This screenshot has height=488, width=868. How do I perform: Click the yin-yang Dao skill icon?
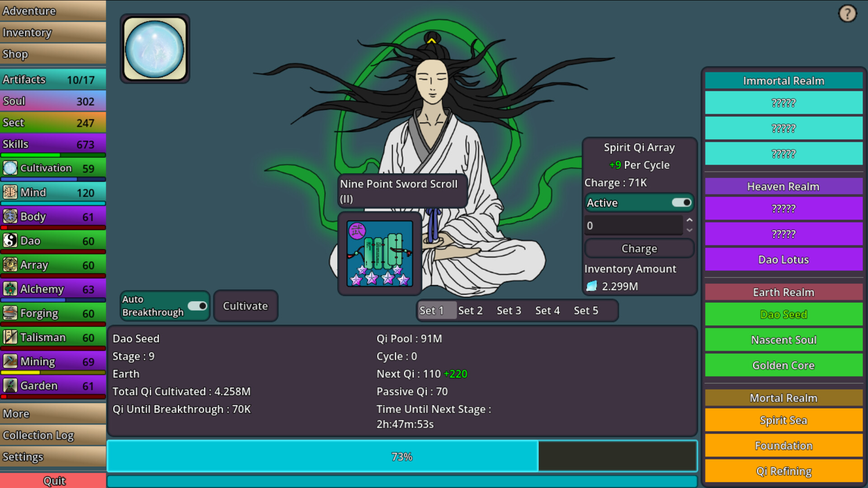(9, 240)
